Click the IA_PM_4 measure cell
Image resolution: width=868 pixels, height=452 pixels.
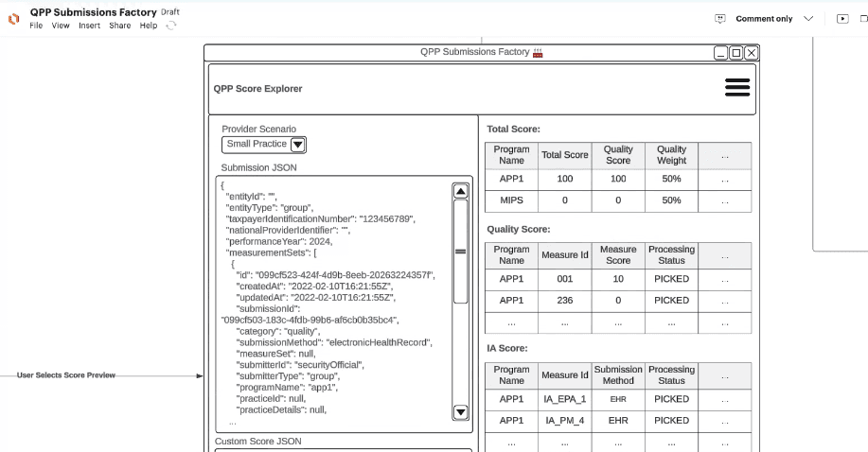pos(565,421)
